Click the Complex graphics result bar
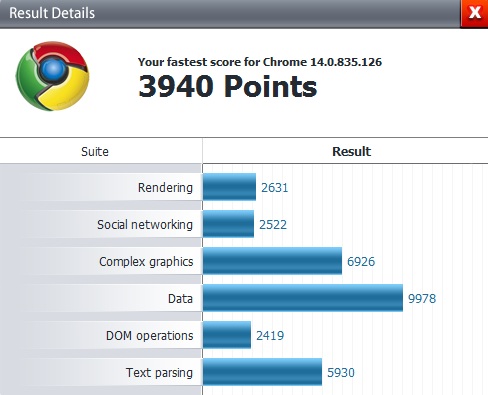488x395 pixels. click(272, 261)
